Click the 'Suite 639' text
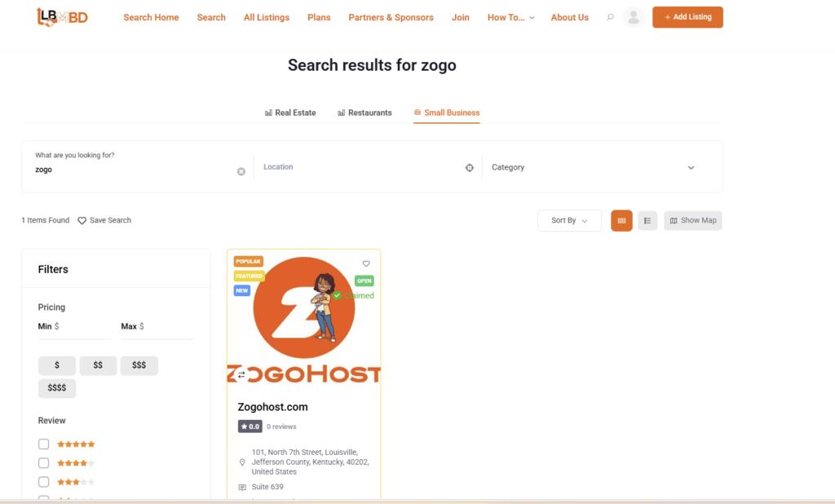This screenshot has height=504, width=835. 267,487
